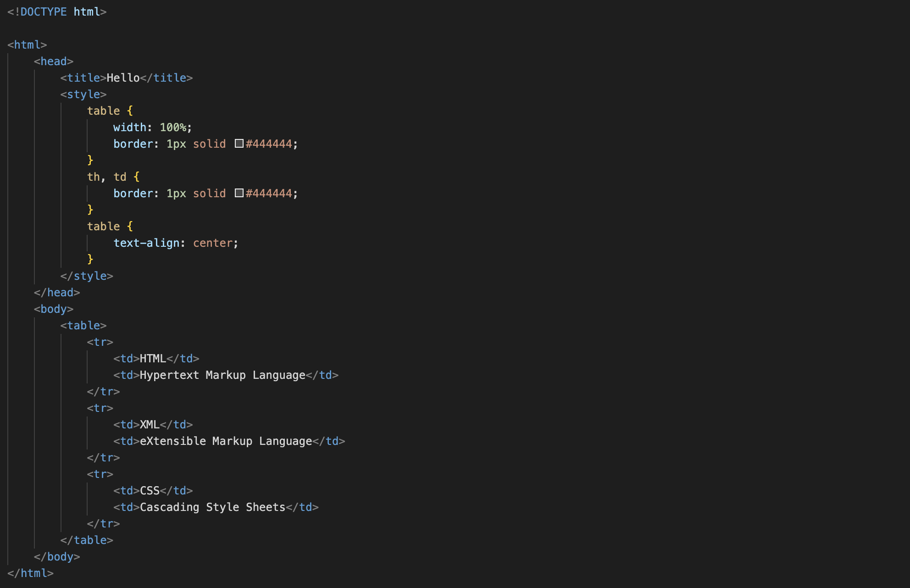Click the text-align property name
Screen dimensions: 910x588
click(x=146, y=243)
